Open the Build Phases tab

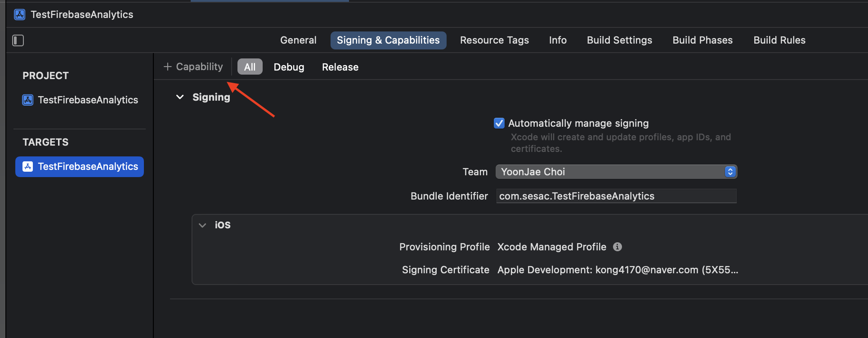pos(702,40)
